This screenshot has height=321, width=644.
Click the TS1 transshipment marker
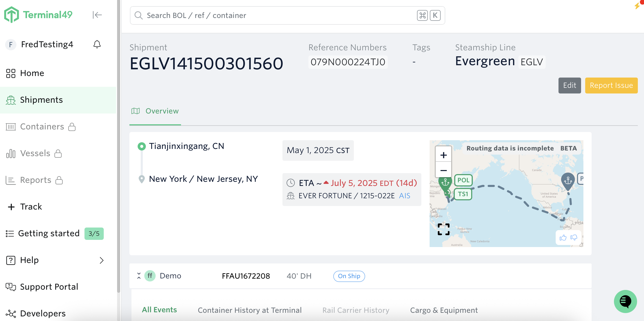(463, 194)
